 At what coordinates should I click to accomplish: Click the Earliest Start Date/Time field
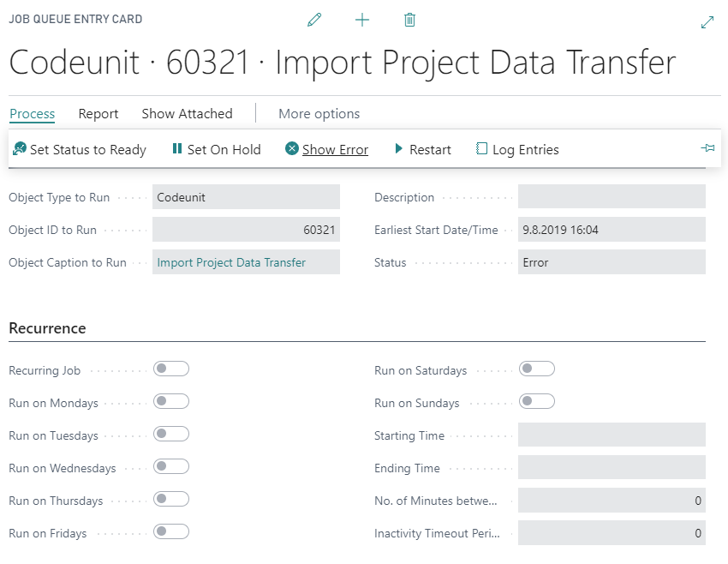612,230
